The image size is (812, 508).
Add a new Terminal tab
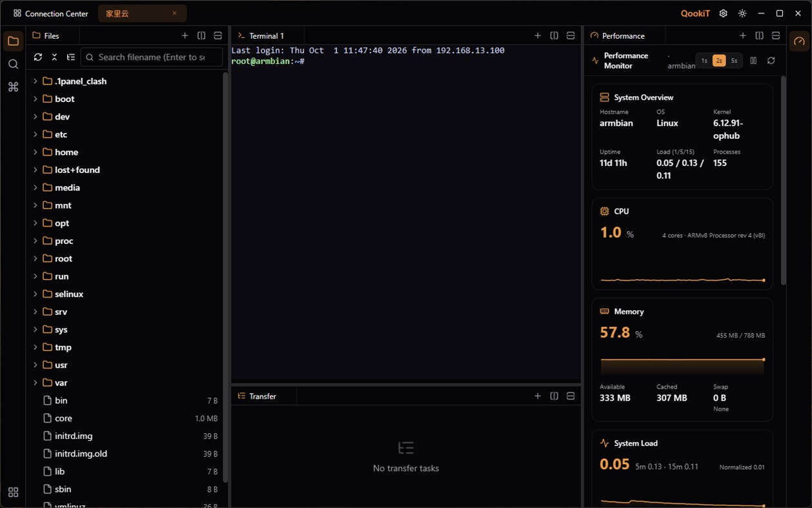538,36
